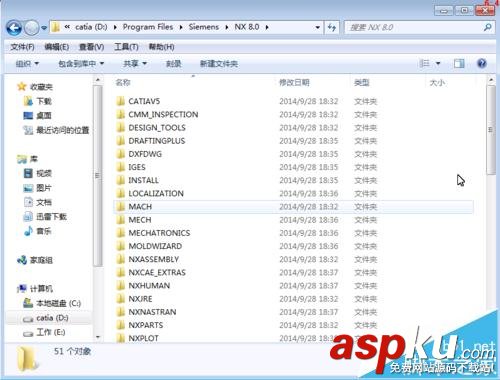Click the NXASSEMBLY folder icon

[121, 259]
